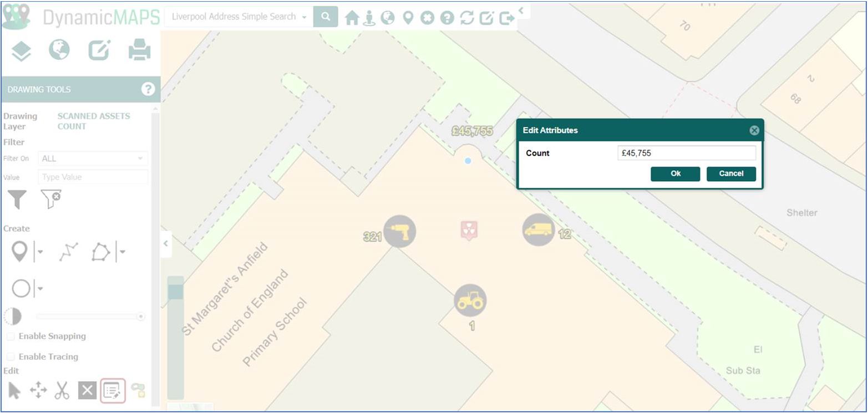Open the polygon tool dropdown arrow
Viewport: 868px width, 414px height.
[122, 252]
